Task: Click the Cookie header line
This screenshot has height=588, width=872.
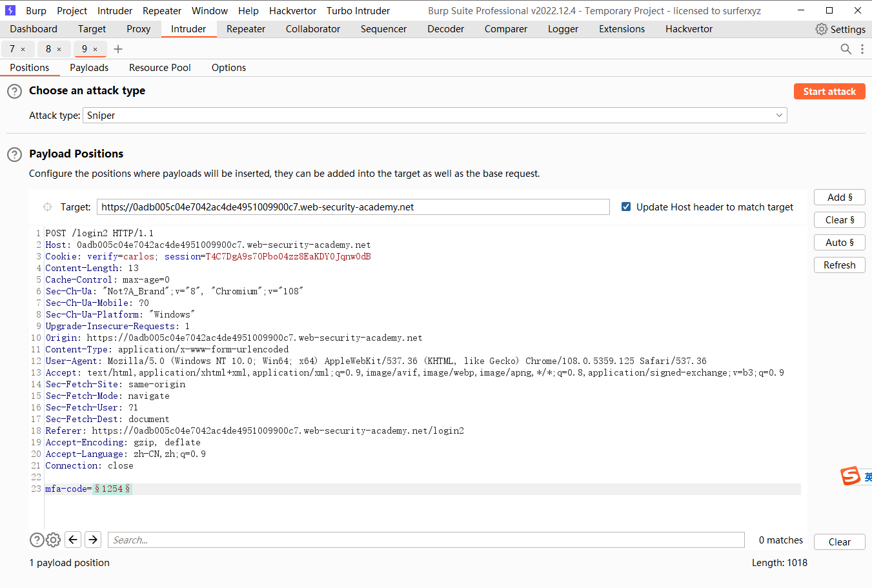Action: pyautogui.click(x=208, y=257)
